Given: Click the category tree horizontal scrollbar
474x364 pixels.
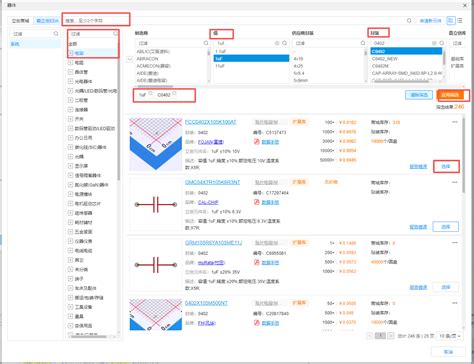Looking at the screenshot, I should click(89, 337).
